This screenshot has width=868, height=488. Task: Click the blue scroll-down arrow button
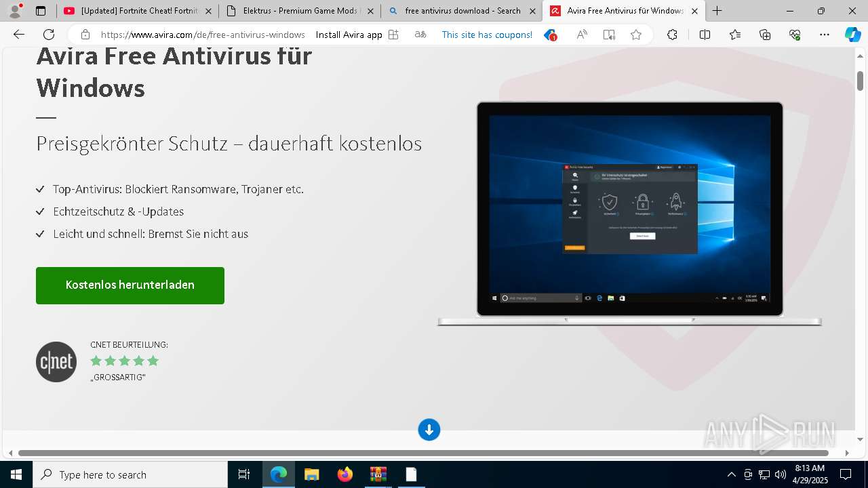[x=429, y=430]
